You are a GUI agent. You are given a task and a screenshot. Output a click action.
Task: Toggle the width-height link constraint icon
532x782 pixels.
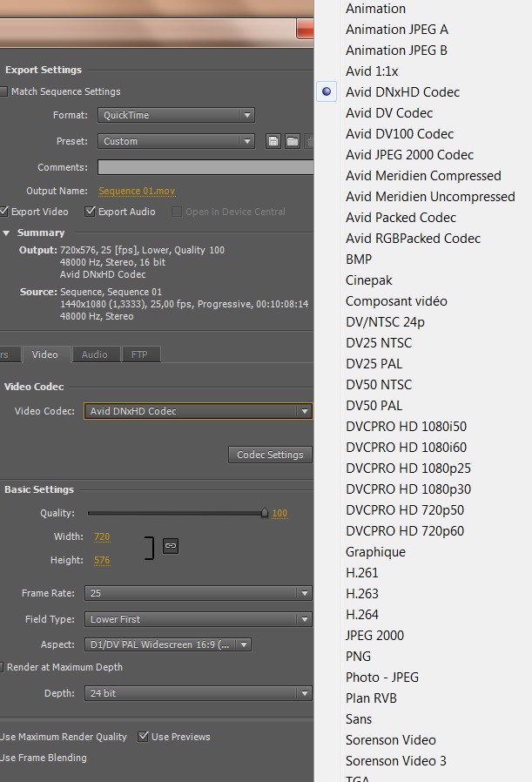point(171,546)
